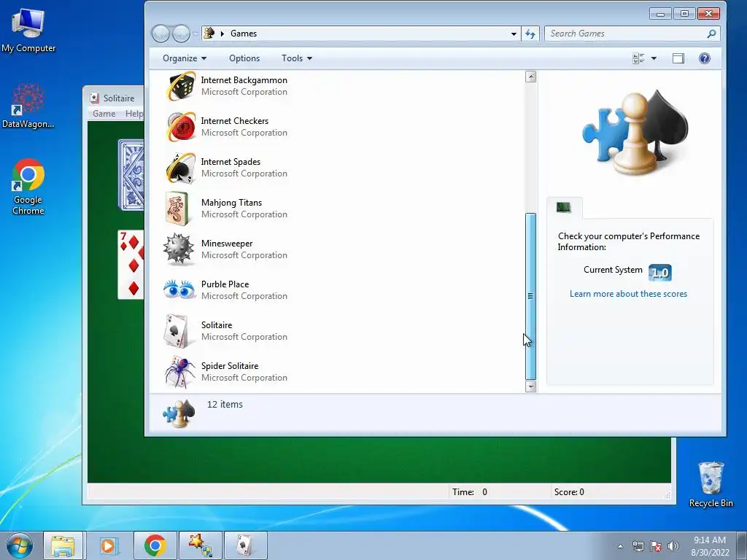Select the Purble Place eyes icon
Image resolution: width=747 pixels, height=560 pixels.
[x=179, y=289]
